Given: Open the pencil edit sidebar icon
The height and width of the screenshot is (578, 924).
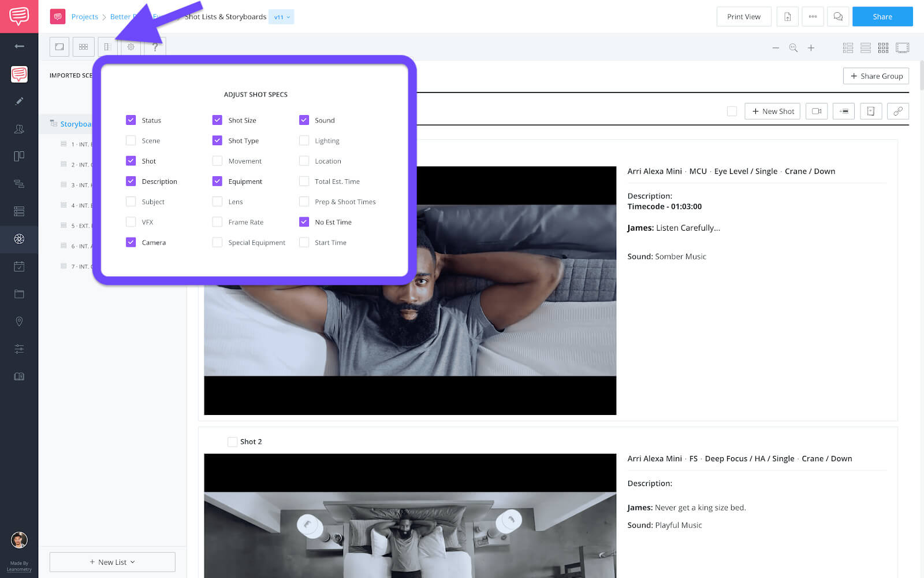Looking at the screenshot, I should coord(19,101).
